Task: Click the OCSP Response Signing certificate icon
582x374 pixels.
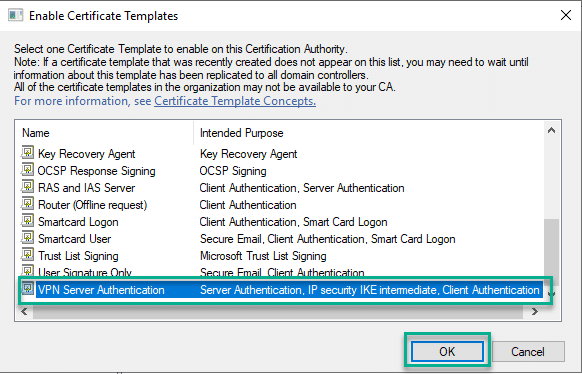Action: pyautogui.click(x=27, y=170)
